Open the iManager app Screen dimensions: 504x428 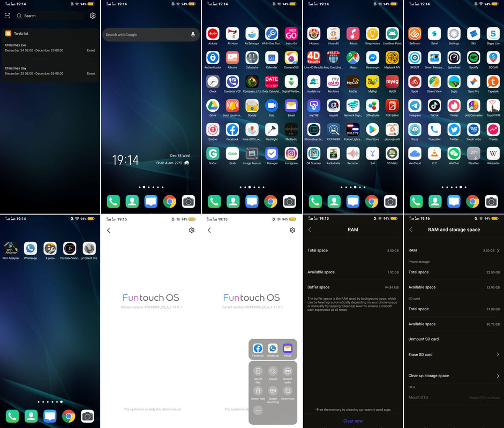[272, 154]
